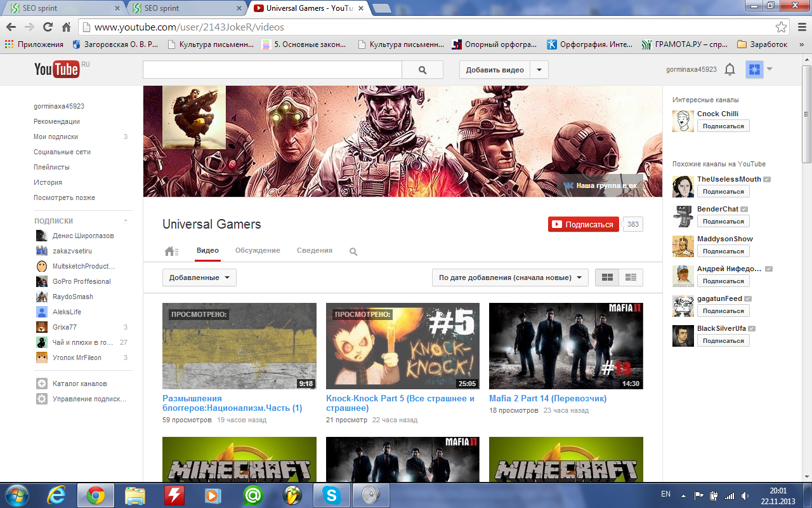
Task: Go to browser Home page
Action: tap(66, 27)
